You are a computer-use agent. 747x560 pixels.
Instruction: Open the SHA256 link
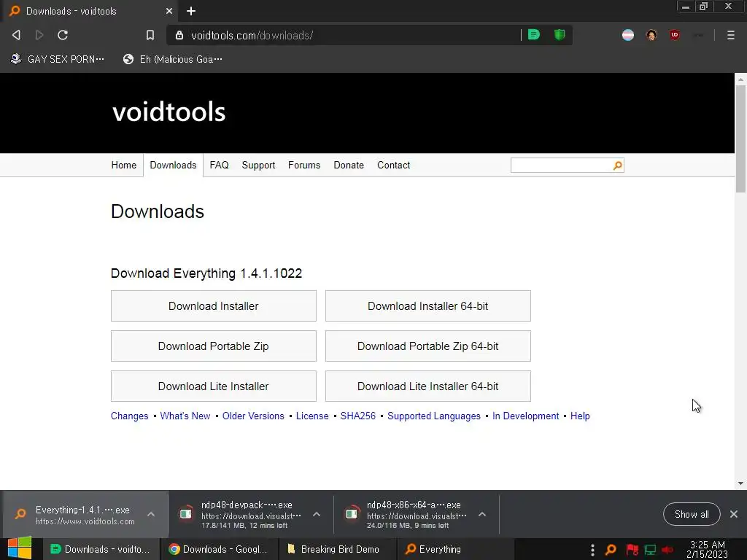[x=357, y=416]
